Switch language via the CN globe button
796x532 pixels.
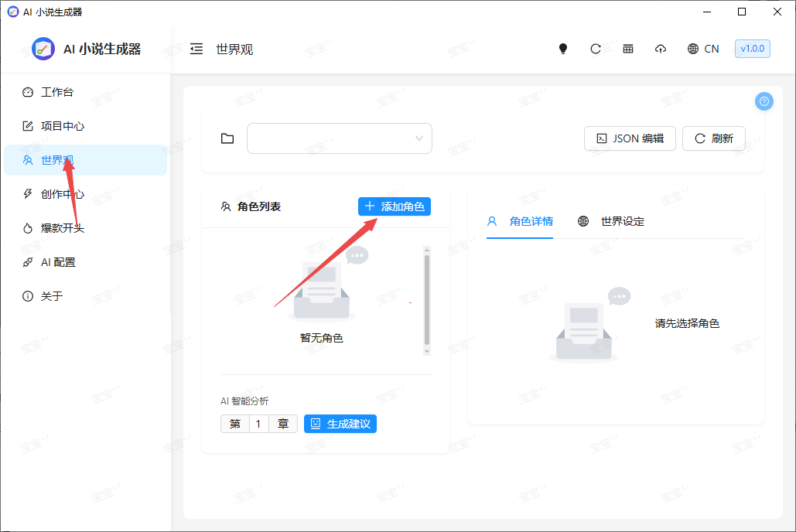(703, 49)
